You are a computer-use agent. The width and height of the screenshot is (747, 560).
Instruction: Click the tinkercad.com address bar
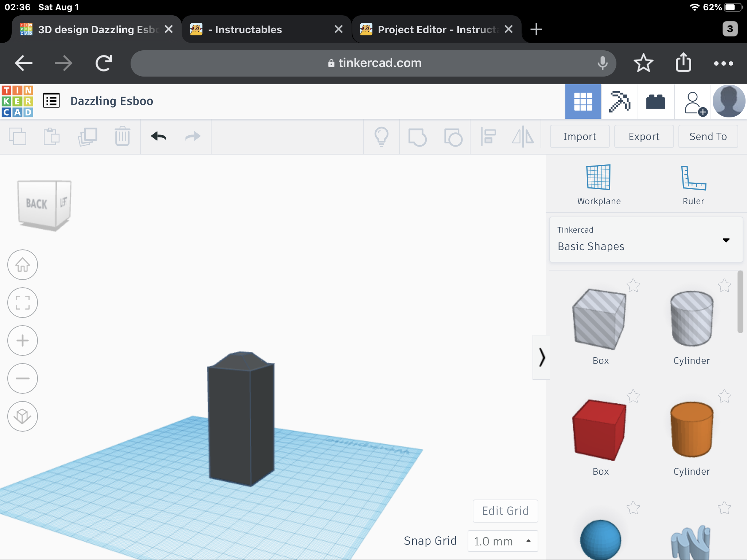pos(373,63)
